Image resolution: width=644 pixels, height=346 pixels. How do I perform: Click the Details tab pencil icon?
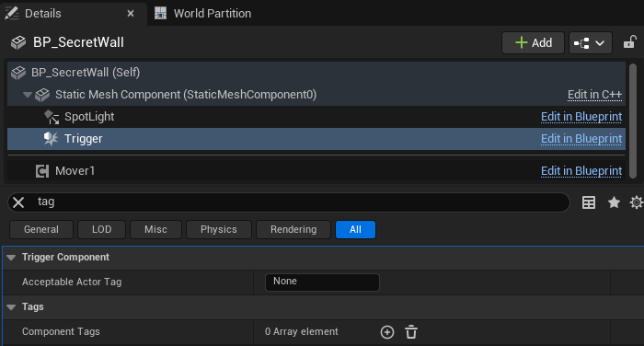point(11,13)
